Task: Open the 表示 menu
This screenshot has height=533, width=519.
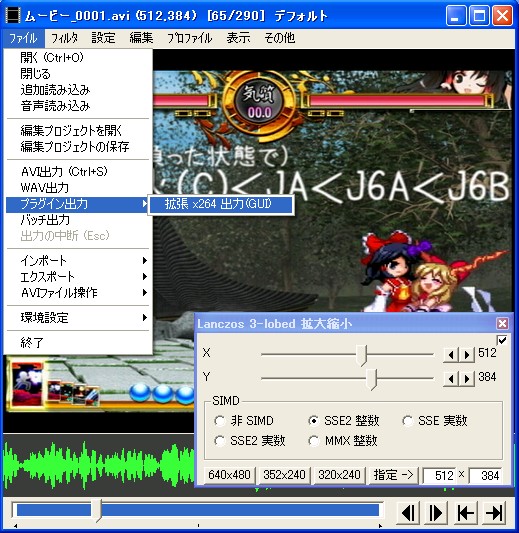Action: (238, 38)
